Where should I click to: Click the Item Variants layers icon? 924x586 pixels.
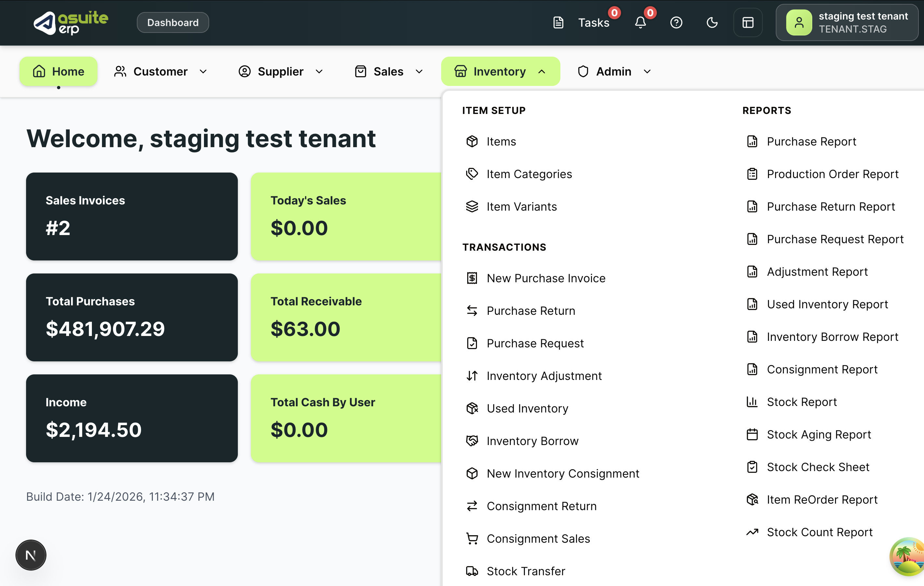pos(472,207)
